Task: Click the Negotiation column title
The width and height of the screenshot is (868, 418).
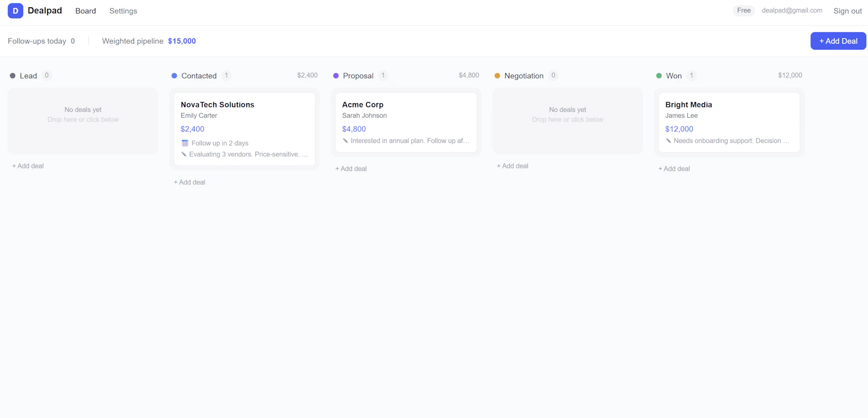Action: [x=524, y=76]
